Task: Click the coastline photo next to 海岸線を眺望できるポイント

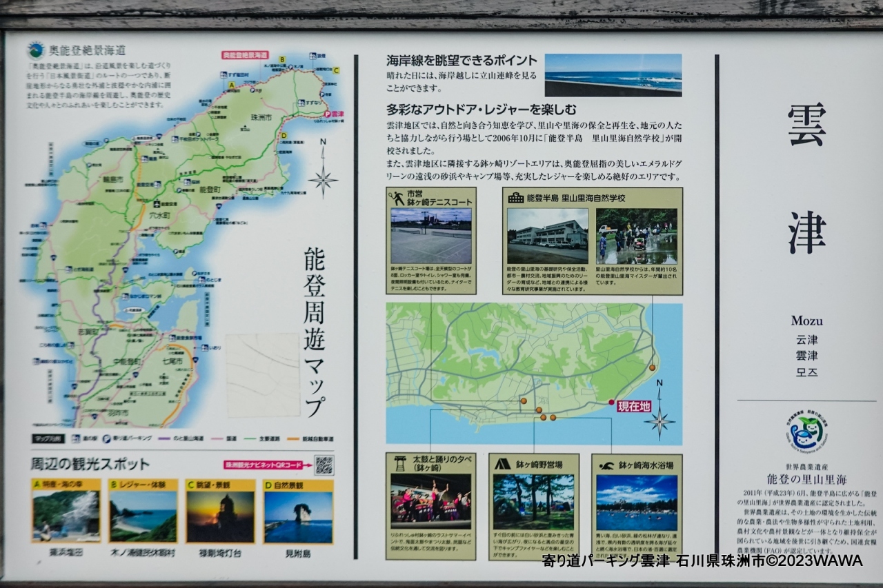Action: click(613, 75)
